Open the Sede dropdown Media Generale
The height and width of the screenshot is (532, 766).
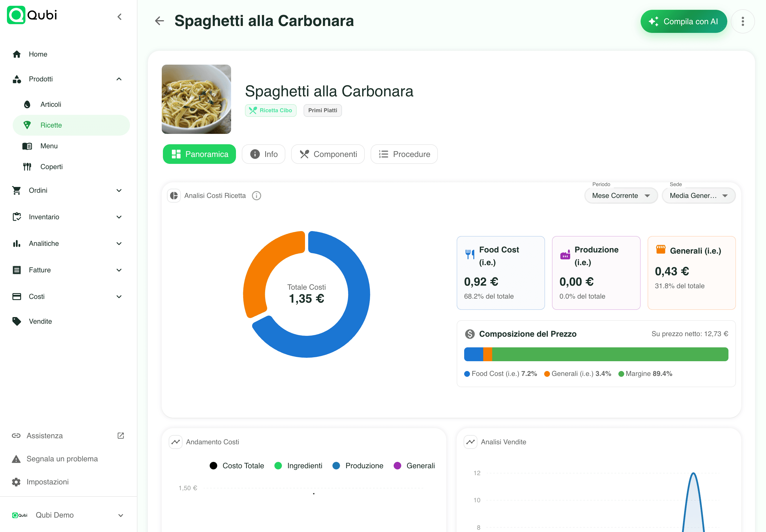click(x=698, y=195)
